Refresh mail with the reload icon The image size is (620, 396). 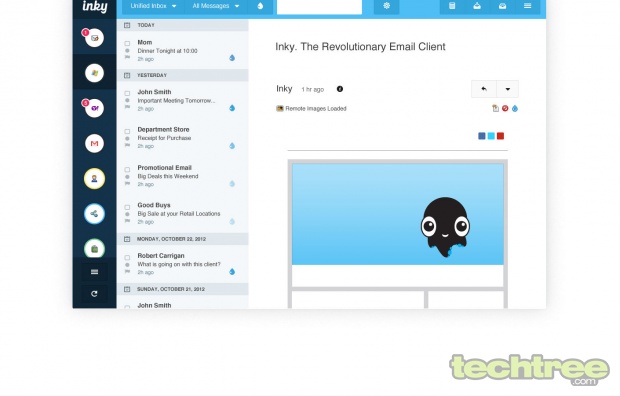click(94, 294)
